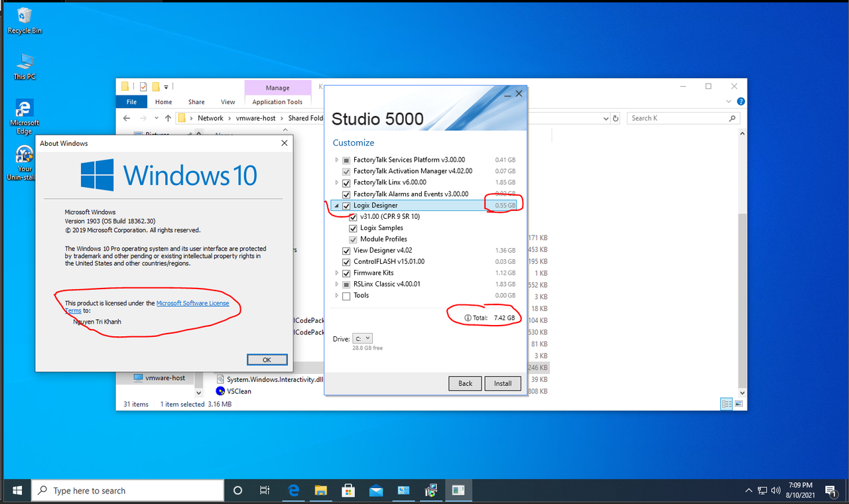Collapse the Logix Designer node
Image resolution: width=849 pixels, height=504 pixels.
point(337,206)
